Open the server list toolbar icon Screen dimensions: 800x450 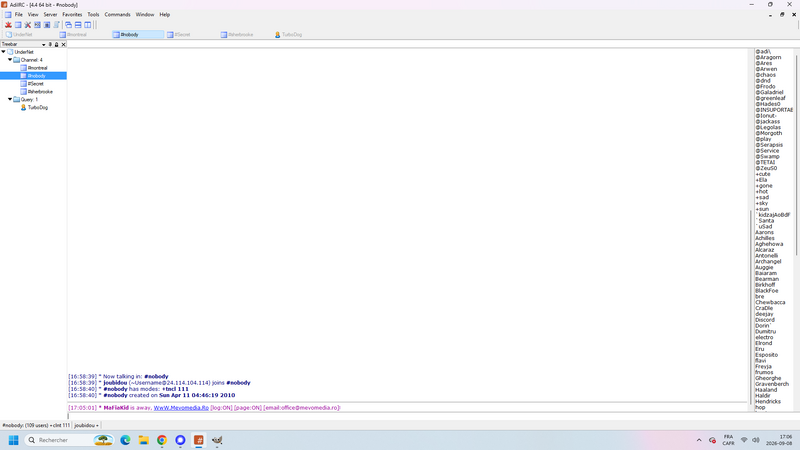tap(18, 24)
